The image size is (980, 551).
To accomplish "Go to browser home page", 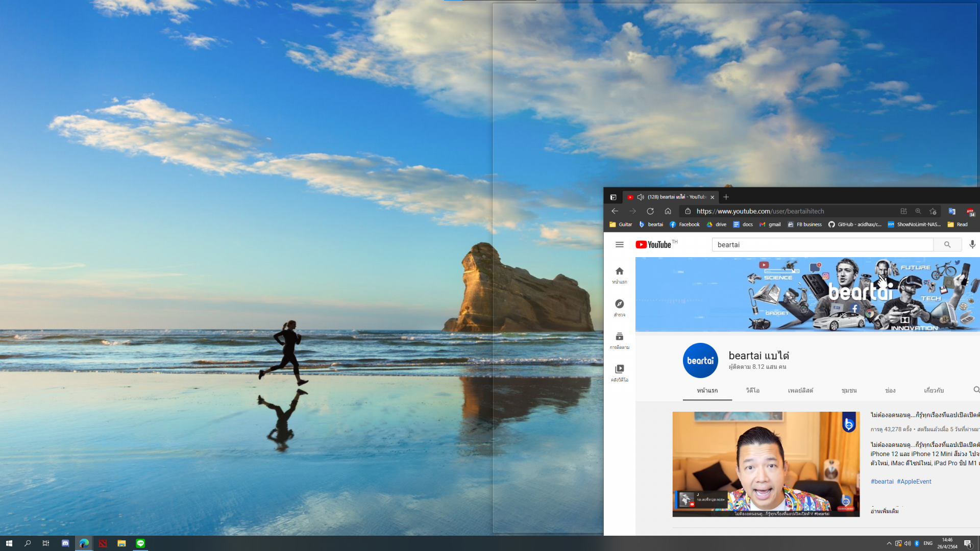I will click(668, 211).
